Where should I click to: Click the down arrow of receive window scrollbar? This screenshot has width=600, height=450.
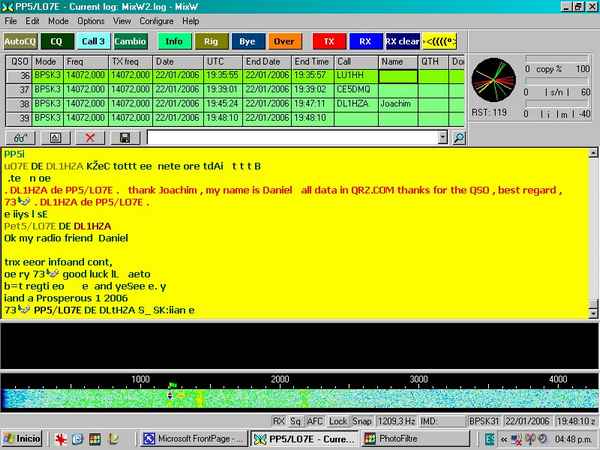coord(593,313)
